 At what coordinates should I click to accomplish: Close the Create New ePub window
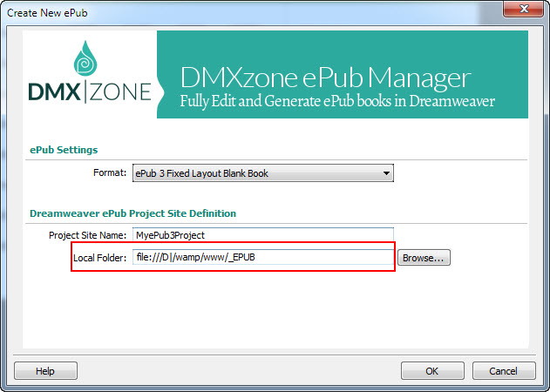(x=523, y=9)
